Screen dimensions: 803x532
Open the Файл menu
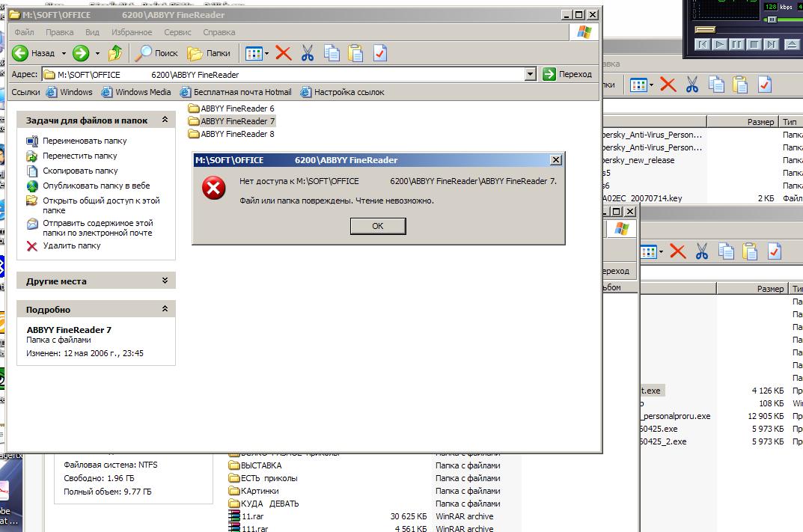24,32
